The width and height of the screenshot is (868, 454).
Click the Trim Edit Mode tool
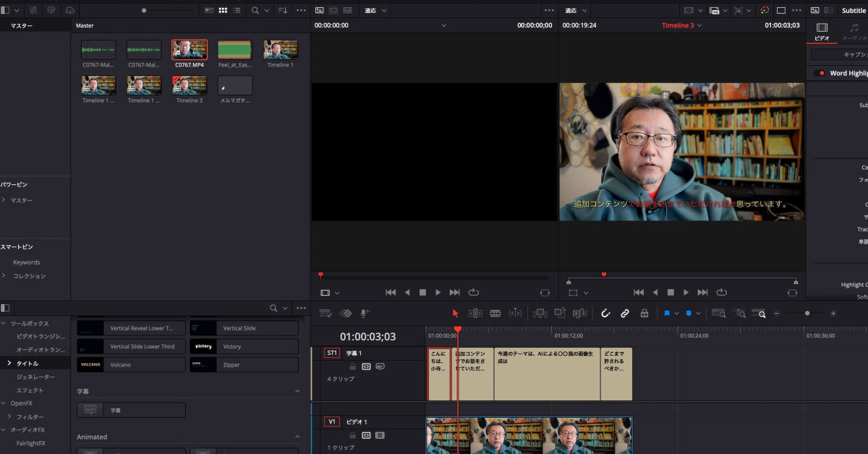point(475,313)
